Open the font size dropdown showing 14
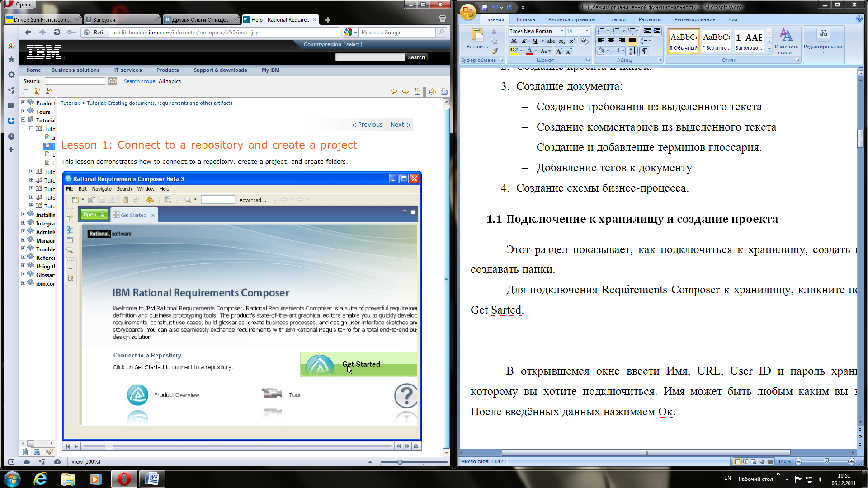This screenshot has height=488, width=868. pos(587,31)
